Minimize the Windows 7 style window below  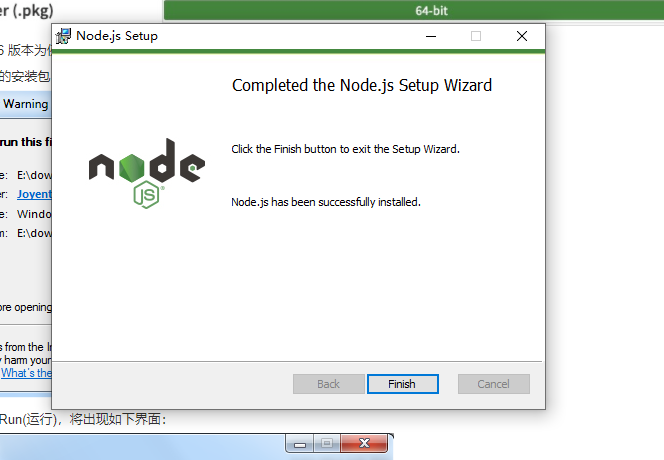click(300, 444)
